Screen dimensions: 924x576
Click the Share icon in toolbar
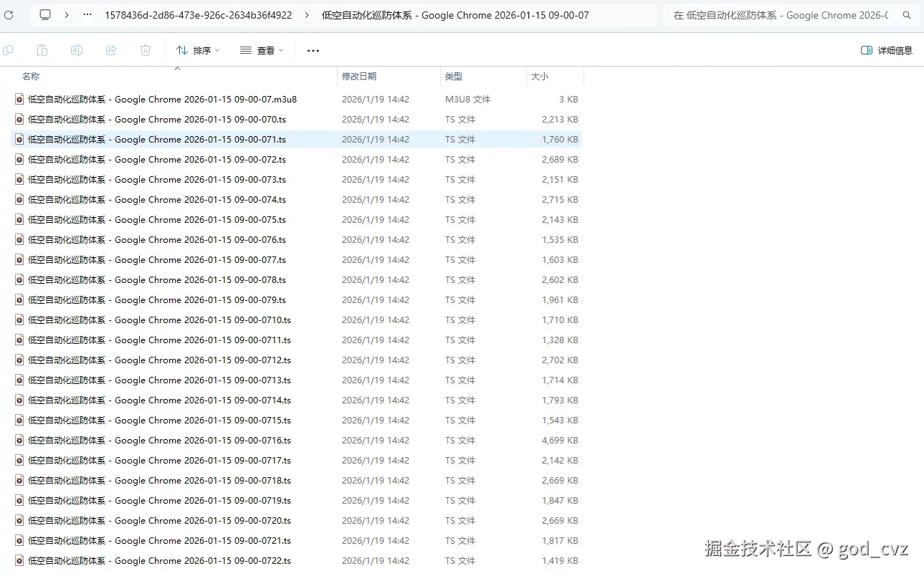point(111,50)
